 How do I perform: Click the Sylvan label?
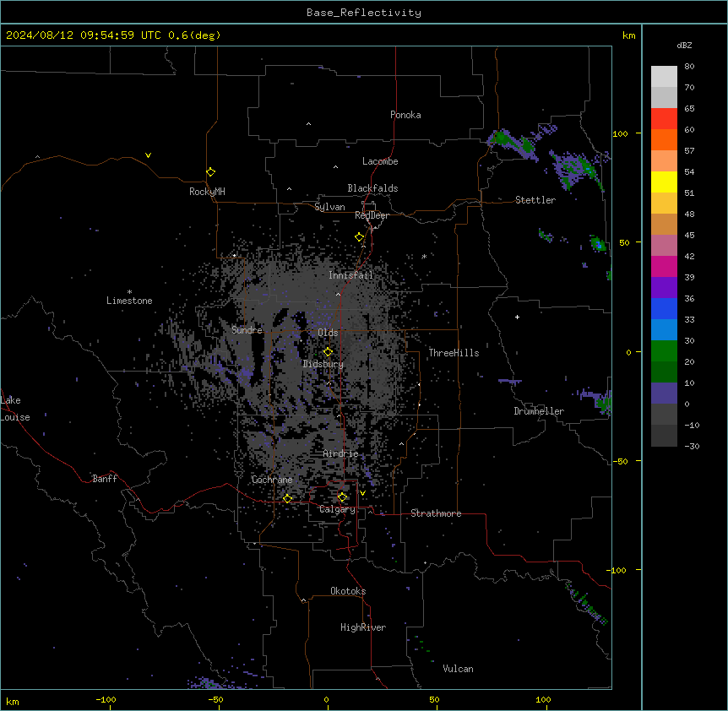pyautogui.click(x=329, y=207)
